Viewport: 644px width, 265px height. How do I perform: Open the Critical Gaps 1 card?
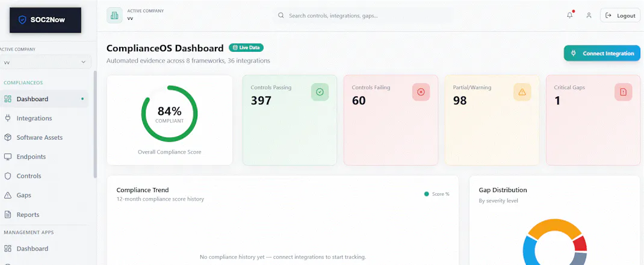593,120
